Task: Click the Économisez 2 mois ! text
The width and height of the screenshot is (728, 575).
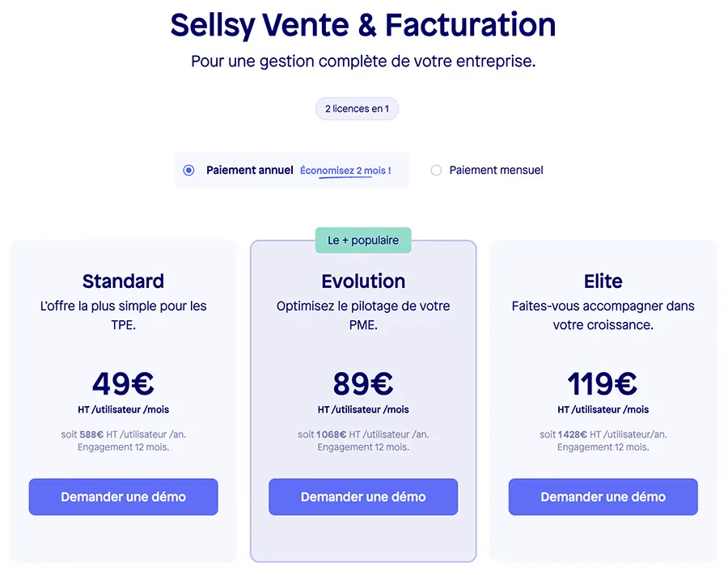Action: click(x=345, y=171)
